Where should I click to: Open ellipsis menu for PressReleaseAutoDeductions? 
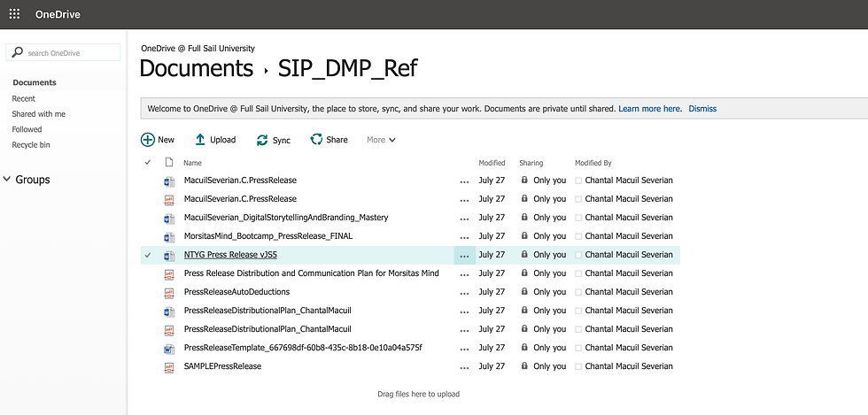click(x=464, y=293)
